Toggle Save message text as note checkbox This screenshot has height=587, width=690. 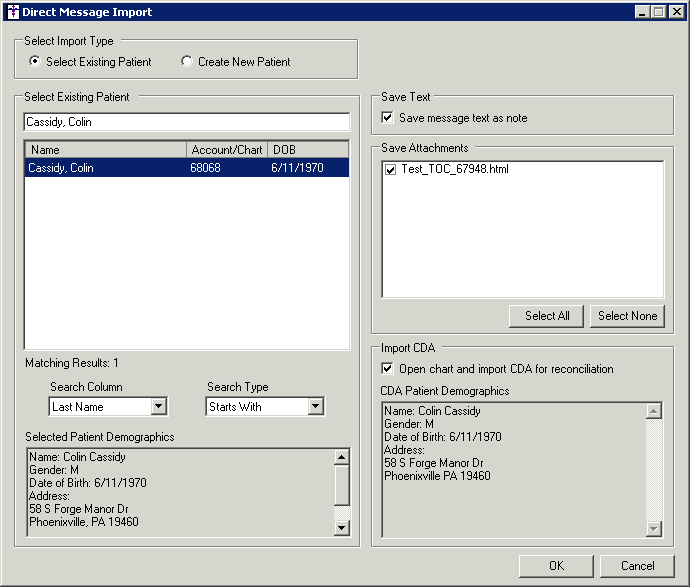tap(387, 117)
